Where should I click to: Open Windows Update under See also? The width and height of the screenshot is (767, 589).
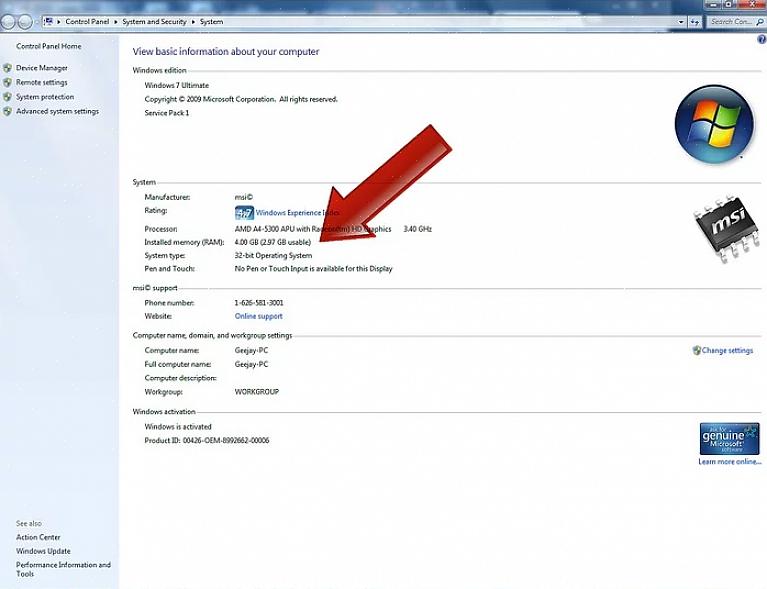[x=43, y=551]
